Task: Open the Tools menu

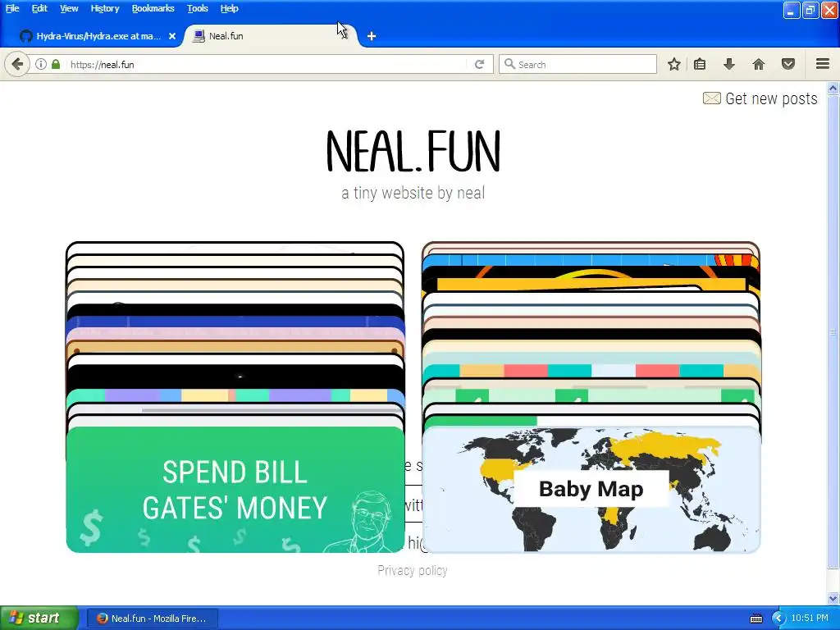Action: (197, 8)
